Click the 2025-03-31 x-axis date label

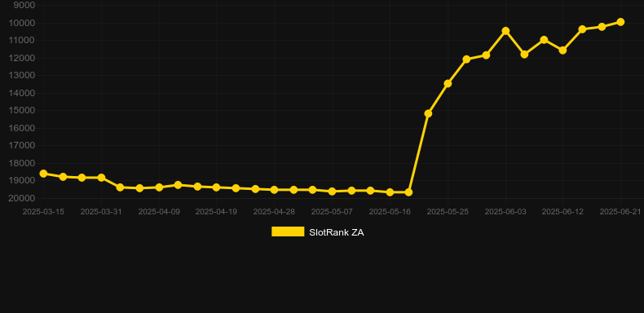[x=101, y=212]
